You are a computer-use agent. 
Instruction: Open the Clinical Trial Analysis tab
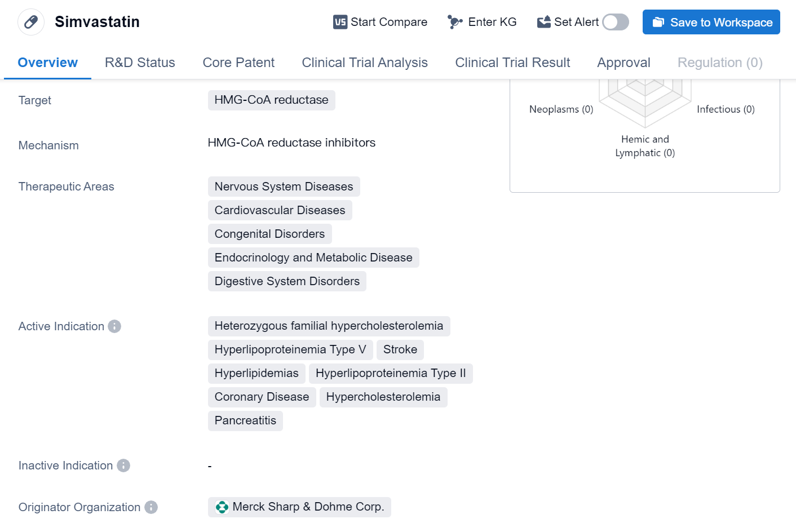pyautogui.click(x=365, y=63)
